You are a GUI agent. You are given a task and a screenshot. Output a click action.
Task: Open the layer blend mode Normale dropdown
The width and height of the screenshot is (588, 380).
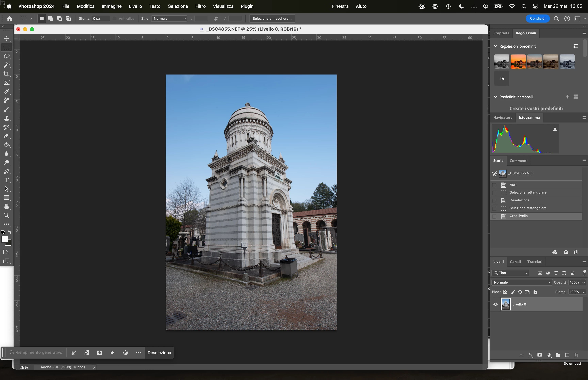point(521,282)
